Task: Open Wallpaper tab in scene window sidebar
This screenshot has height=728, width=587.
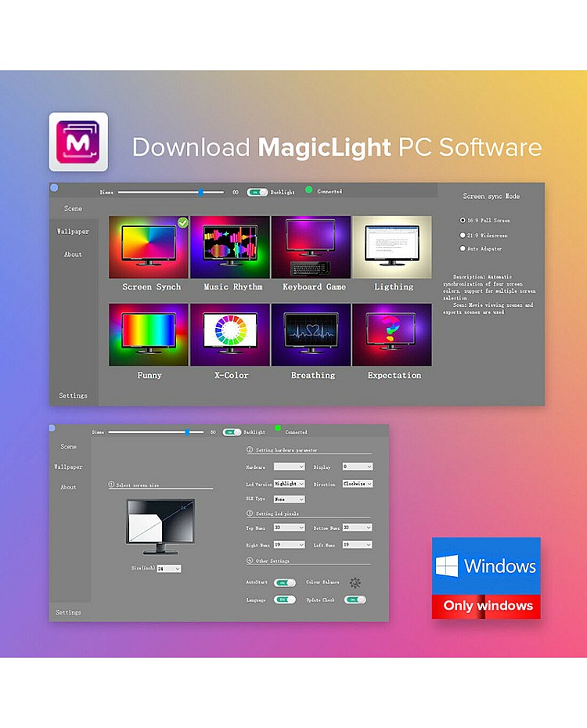Action: [x=73, y=232]
